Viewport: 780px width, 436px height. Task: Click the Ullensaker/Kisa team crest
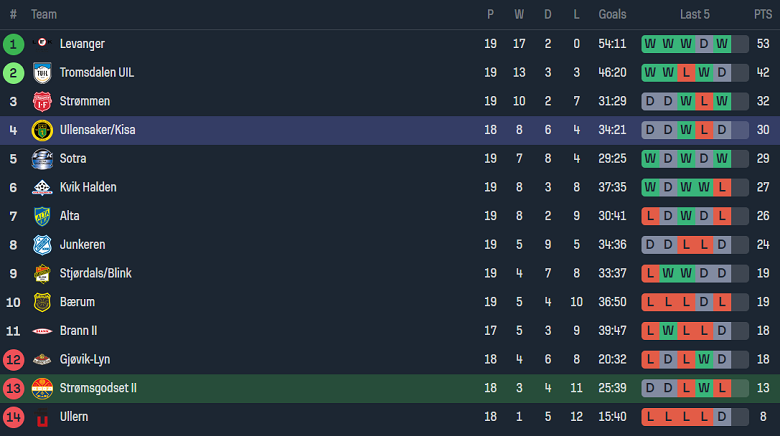coord(42,130)
